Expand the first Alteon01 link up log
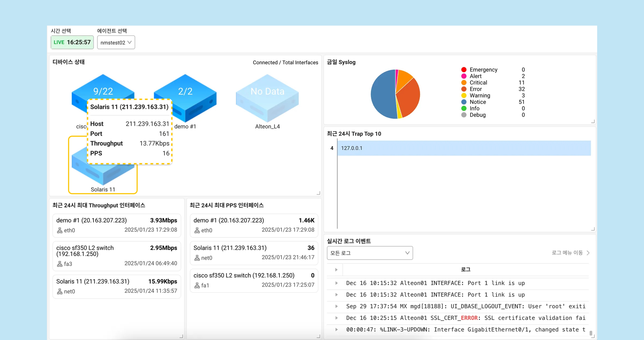Screen dimensions: 644x340 336,283
